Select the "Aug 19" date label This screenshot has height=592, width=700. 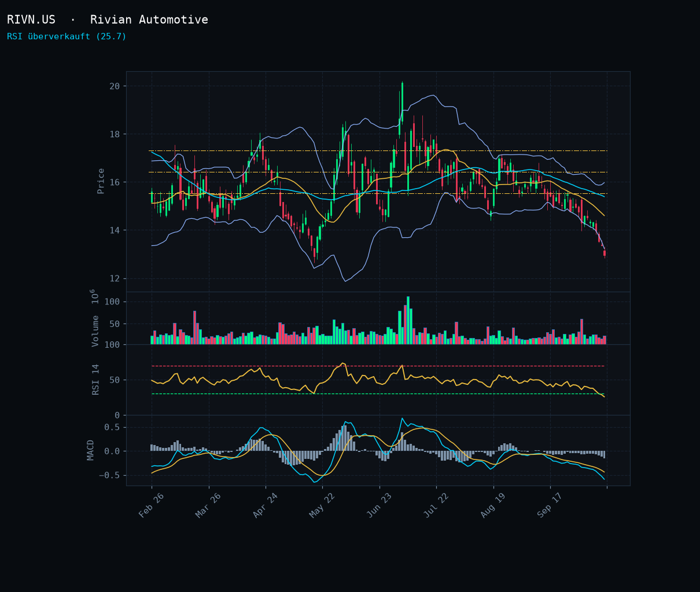[x=493, y=505]
